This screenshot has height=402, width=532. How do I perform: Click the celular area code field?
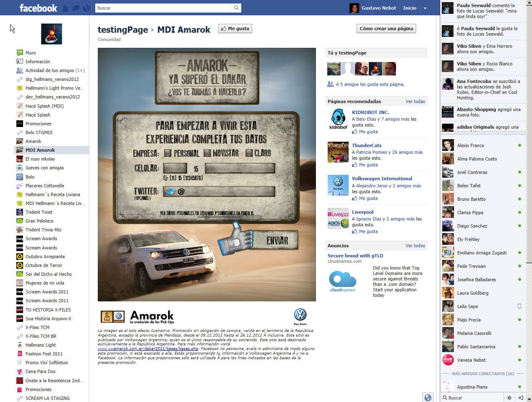point(175,168)
